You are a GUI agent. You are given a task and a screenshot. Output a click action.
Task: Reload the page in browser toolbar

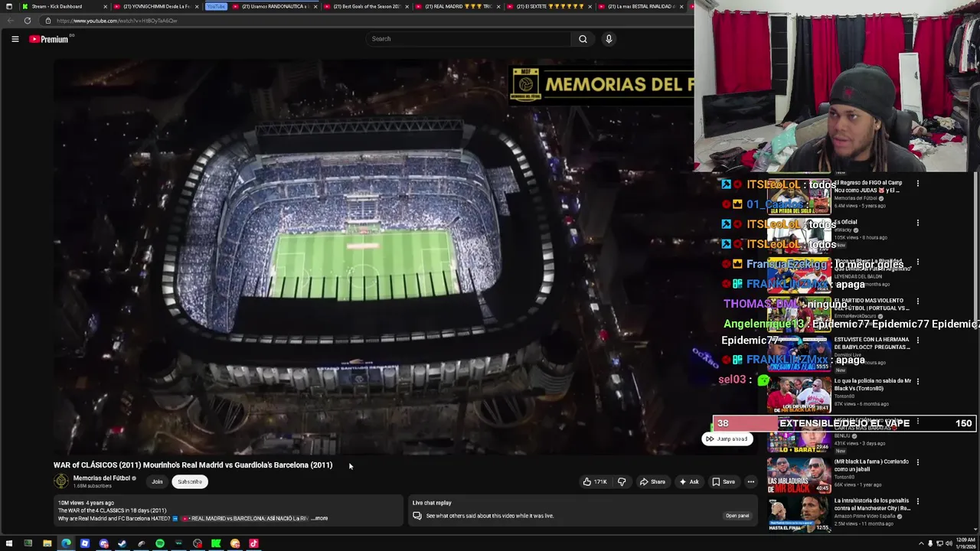point(28,21)
